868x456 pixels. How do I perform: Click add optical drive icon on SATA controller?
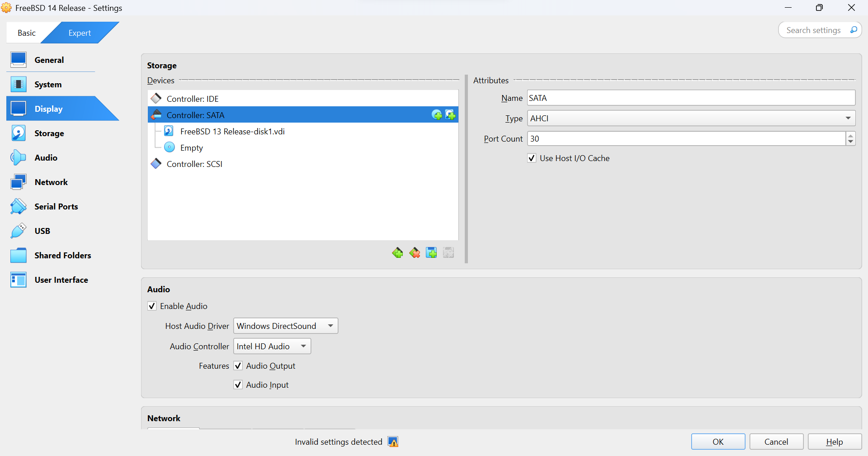pos(437,115)
